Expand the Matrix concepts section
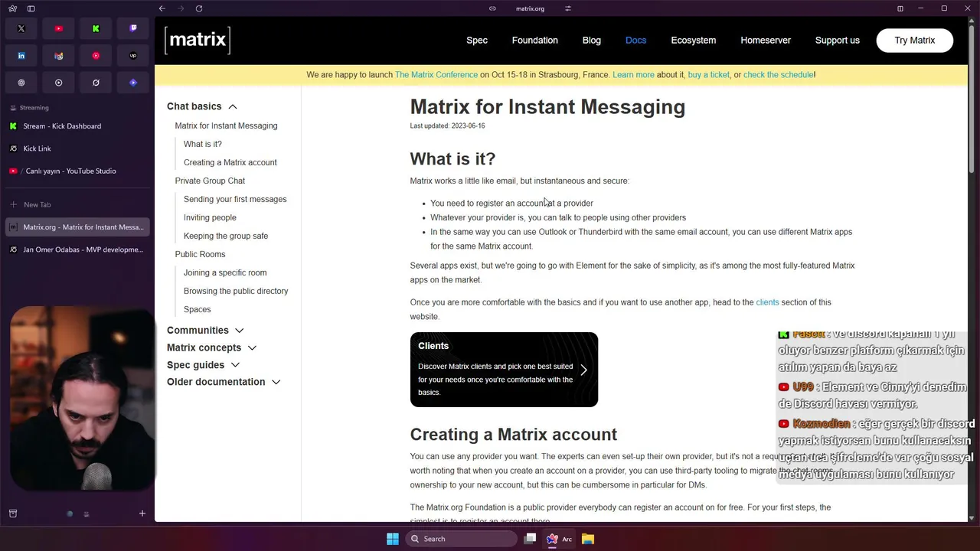Viewport: 980px width, 551px height. tap(211, 347)
